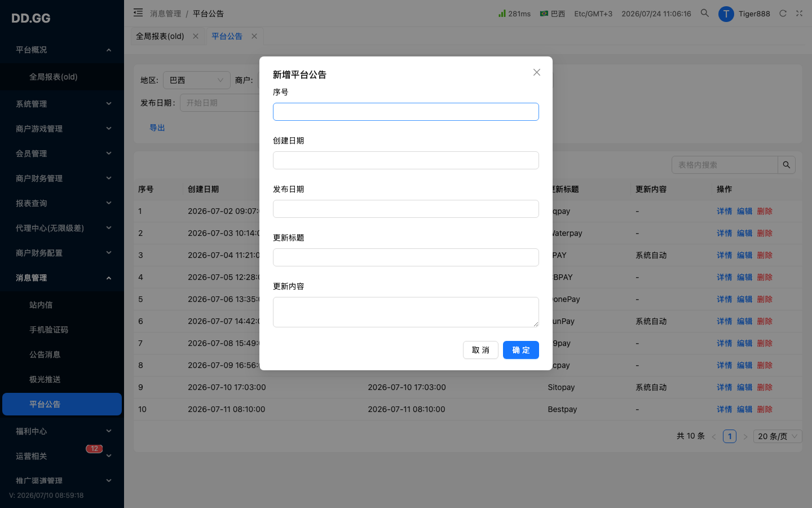Click the 确定 button
Viewport: 812px width, 508px height.
(521, 350)
